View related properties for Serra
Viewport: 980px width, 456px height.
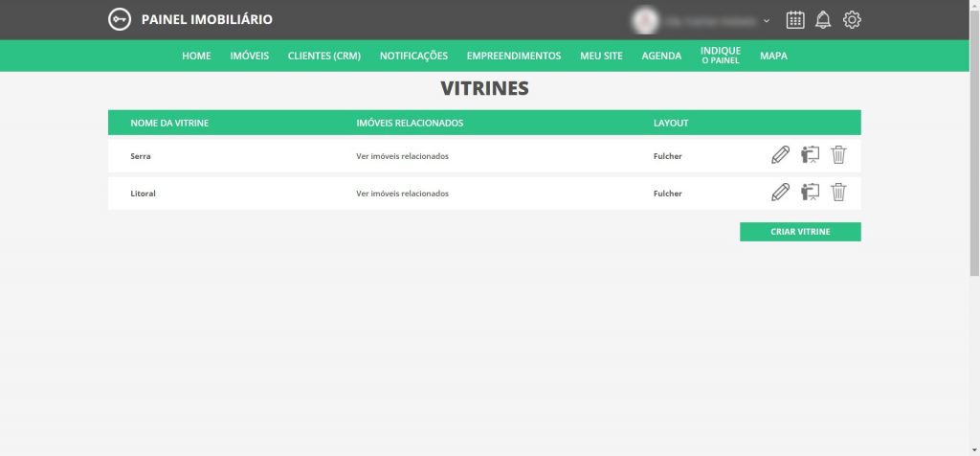402,156
